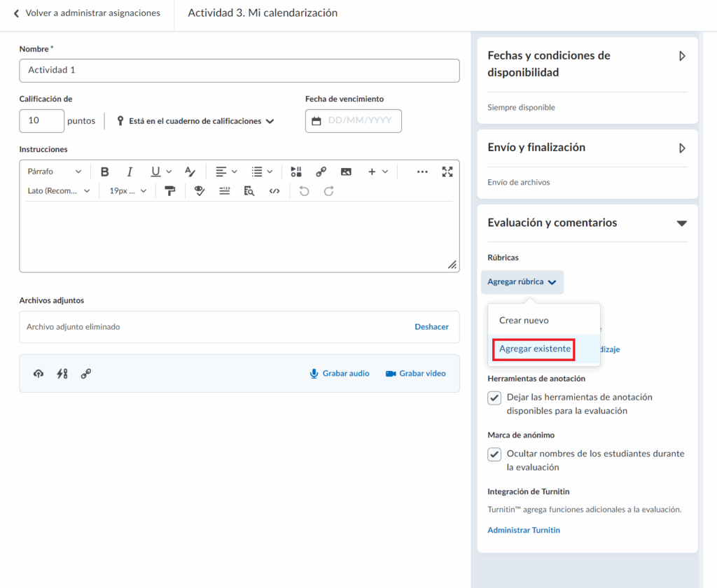
Task: Click the Grabar video button
Action: pyautogui.click(x=415, y=374)
